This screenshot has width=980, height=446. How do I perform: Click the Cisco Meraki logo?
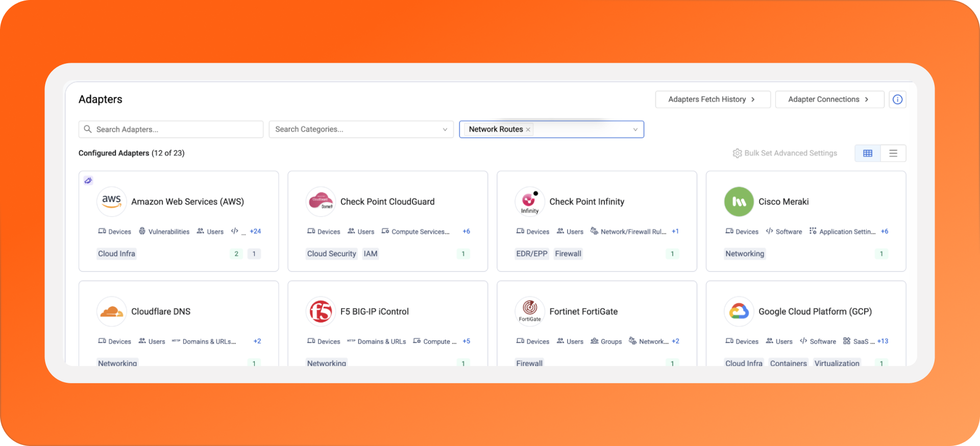click(739, 202)
